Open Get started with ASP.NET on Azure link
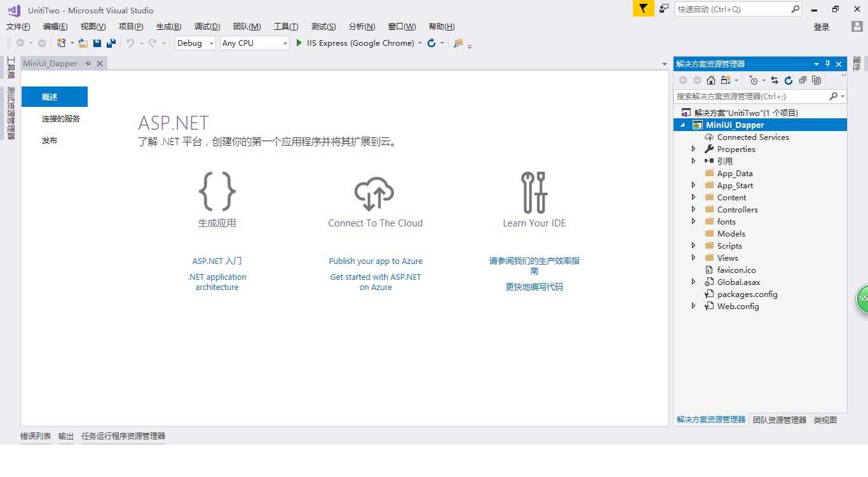 click(x=376, y=282)
